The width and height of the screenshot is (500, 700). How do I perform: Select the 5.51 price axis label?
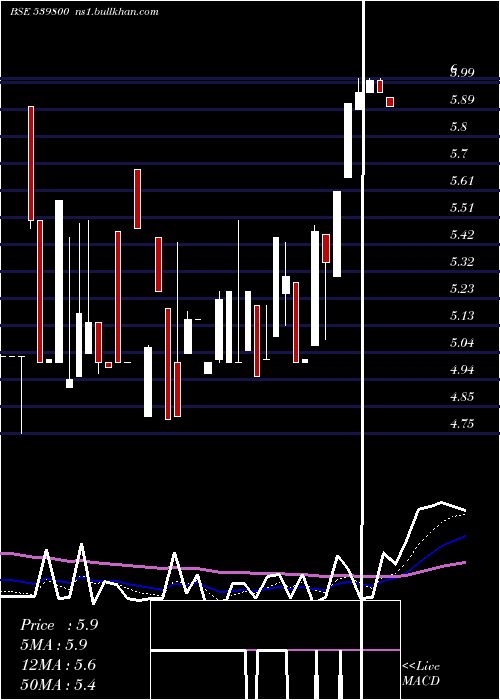pyautogui.click(x=462, y=208)
